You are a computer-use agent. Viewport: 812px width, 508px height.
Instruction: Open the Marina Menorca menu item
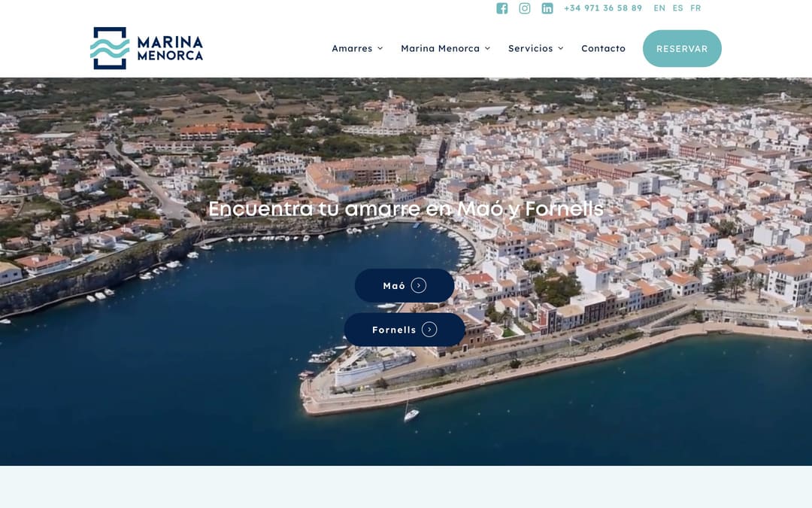tap(440, 48)
